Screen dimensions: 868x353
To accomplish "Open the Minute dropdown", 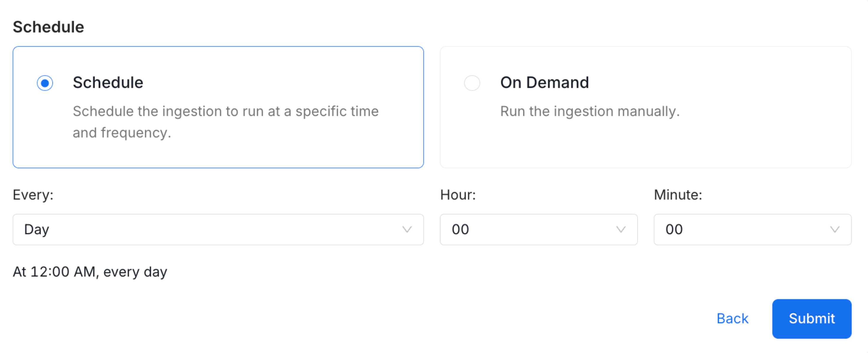I will click(x=753, y=230).
